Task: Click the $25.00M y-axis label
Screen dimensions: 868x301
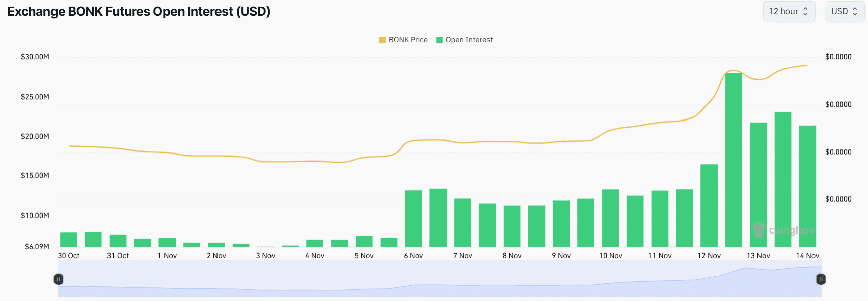Action: pyautogui.click(x=35, y=97)
